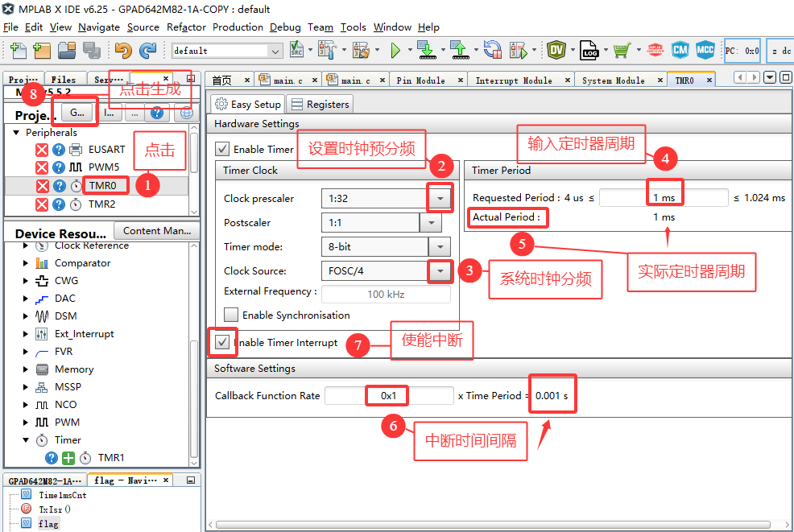794x532 pixels.
Task: Click the Debug Project toolbar icon
Action: pyautogui.click(x=518, y=50)
